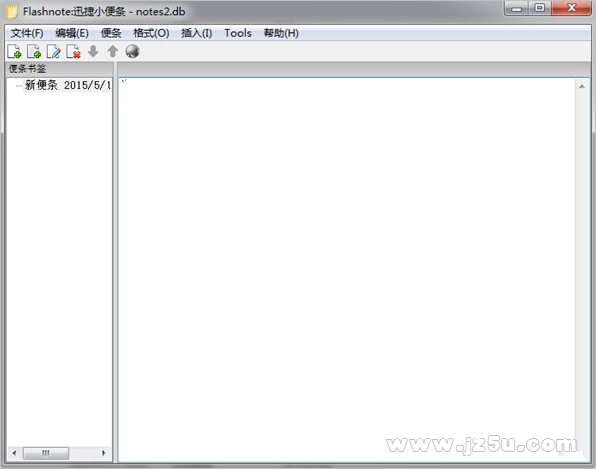Close the Flashnote window
Screen dimensions: 596x469
pos(571,8)
